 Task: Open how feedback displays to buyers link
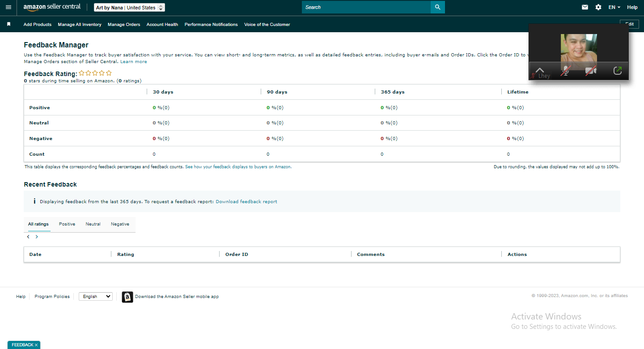(x=238, y=166)
